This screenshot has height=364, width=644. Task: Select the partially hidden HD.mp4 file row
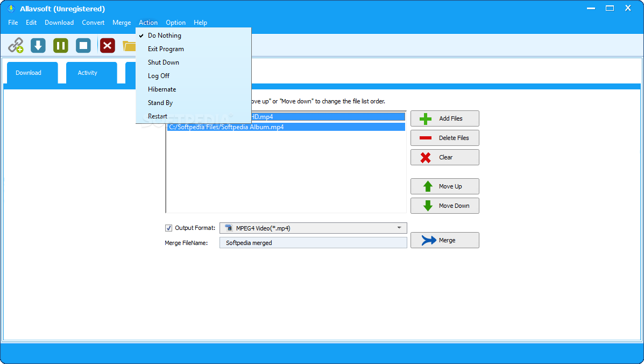(x=328, y=117)
